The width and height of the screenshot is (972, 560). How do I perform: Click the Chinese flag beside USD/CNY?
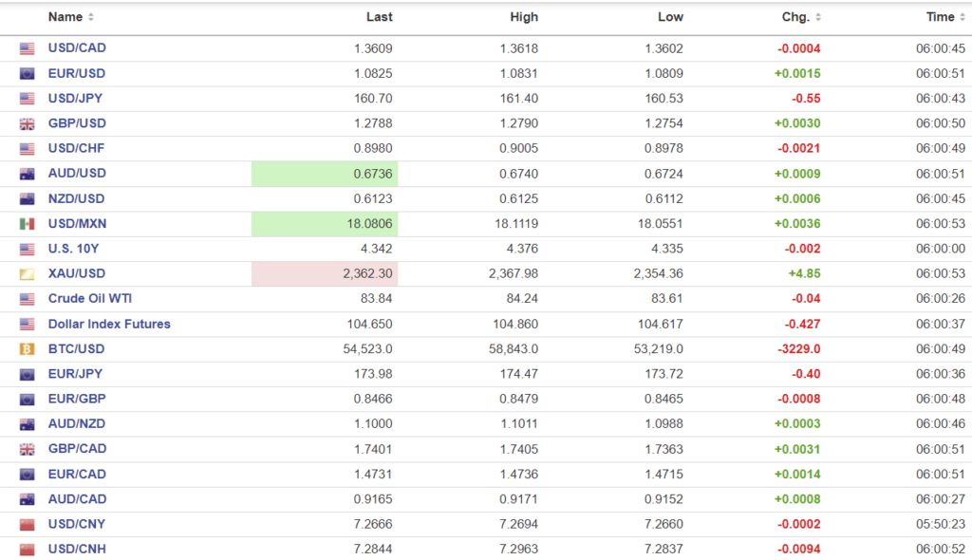pos(27,525)
